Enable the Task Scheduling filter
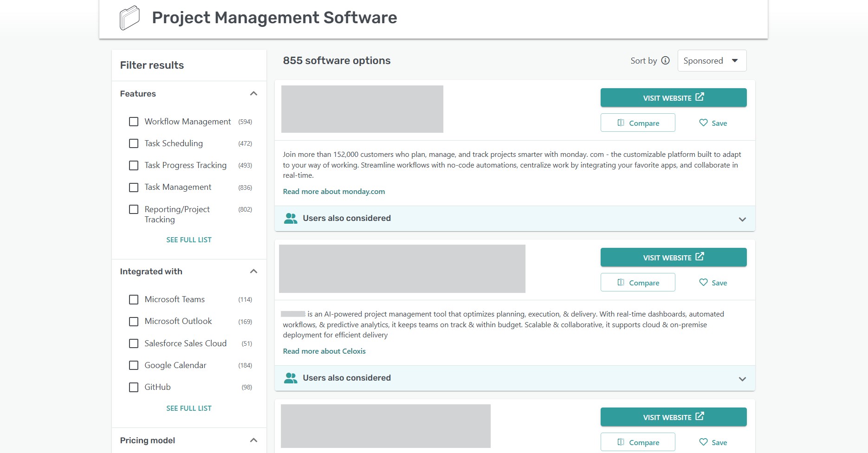868x453 pixels. tap(134, 143)
